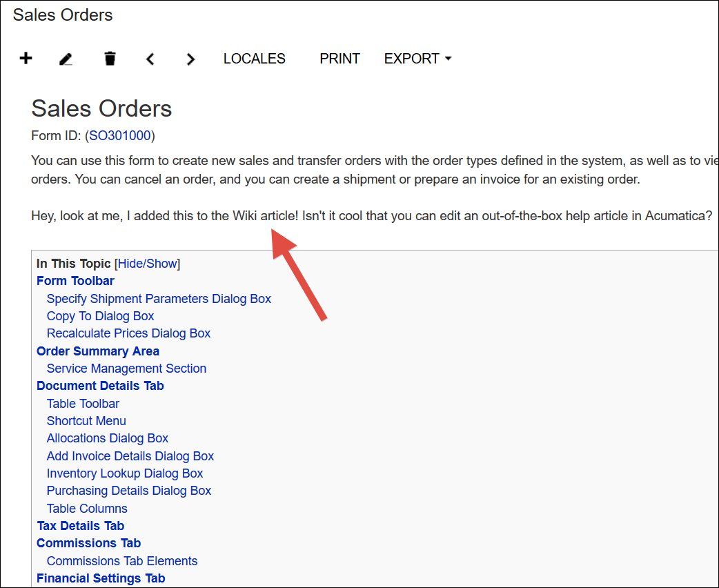719x588 pixels.
Task: Go to next article with right chevron
Action: (190, 59)
